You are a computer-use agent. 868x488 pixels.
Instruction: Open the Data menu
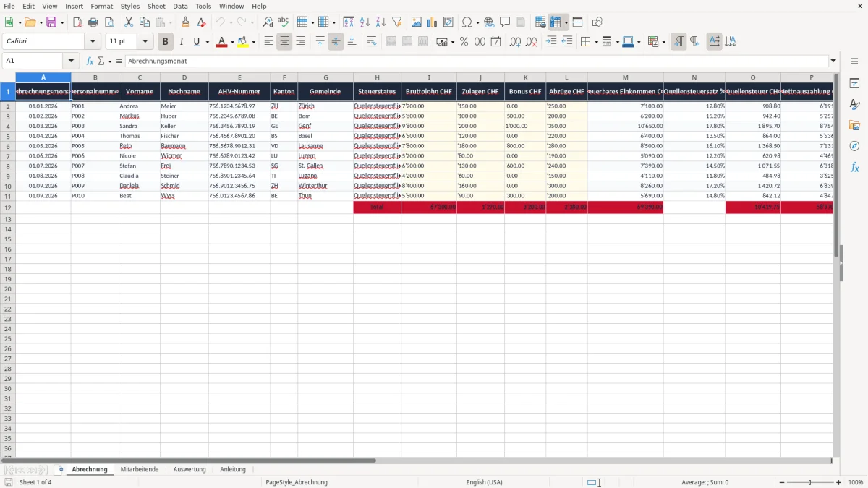tap(180, 6)
